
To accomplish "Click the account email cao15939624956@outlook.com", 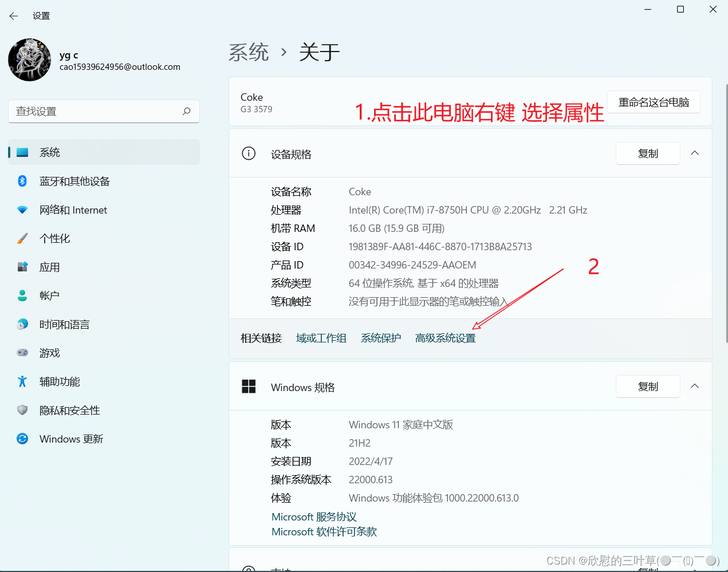I will pyautogui.click(x=120, y=67).
